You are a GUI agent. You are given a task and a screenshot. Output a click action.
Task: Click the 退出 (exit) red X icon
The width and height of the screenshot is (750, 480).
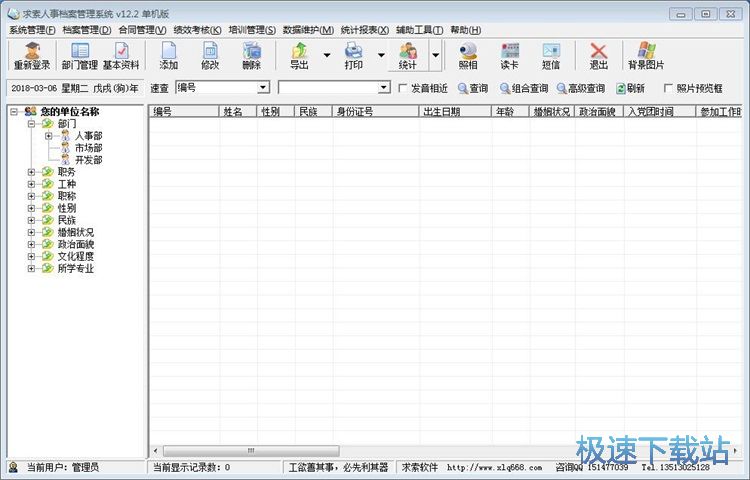pyautogui.click(x=598, y=56)
